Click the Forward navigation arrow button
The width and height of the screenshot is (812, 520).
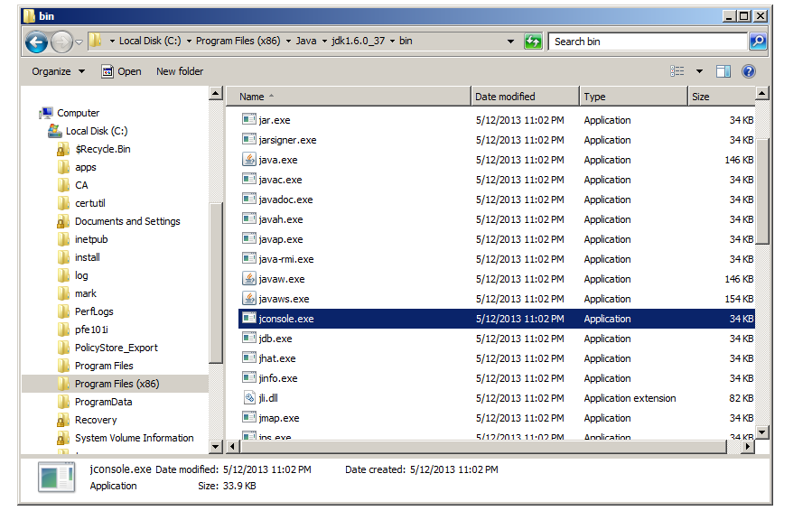click(61, 42)
